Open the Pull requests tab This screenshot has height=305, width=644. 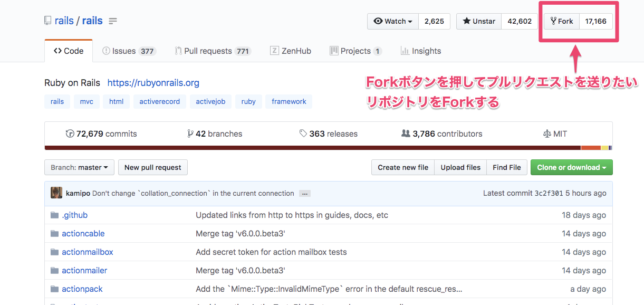(213, 51)
